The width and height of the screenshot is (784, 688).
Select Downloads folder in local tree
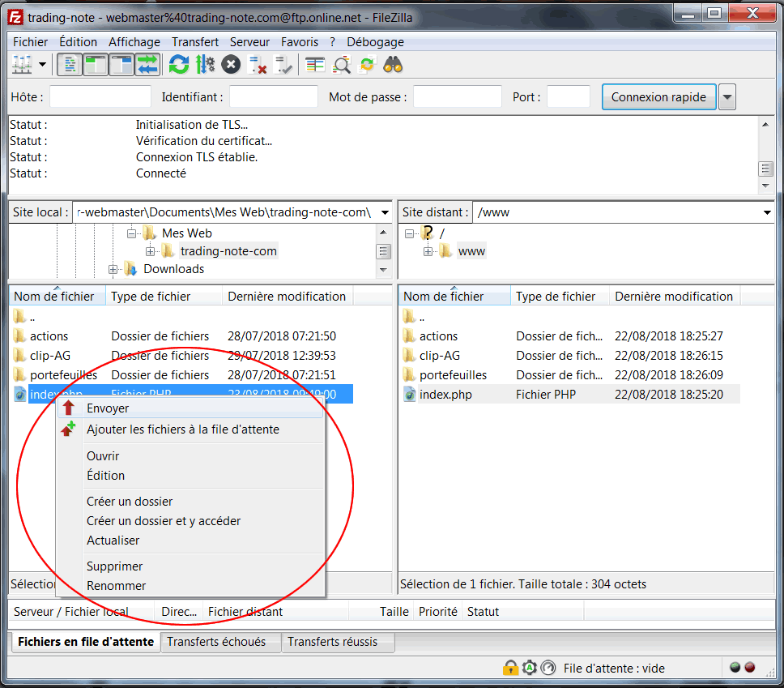pyautogui.click(x=173, y=269)
